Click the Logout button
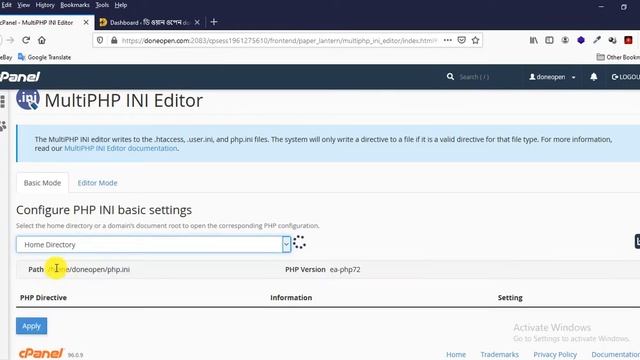 pos(625,77)
